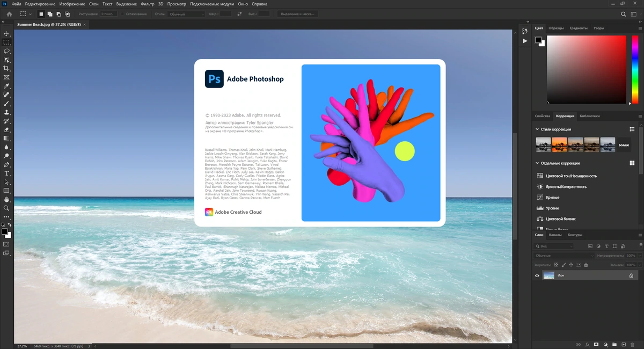This screenshot has width=644, height=349.
Task: Add a layer mask from Layers footer
Action: 596,344
